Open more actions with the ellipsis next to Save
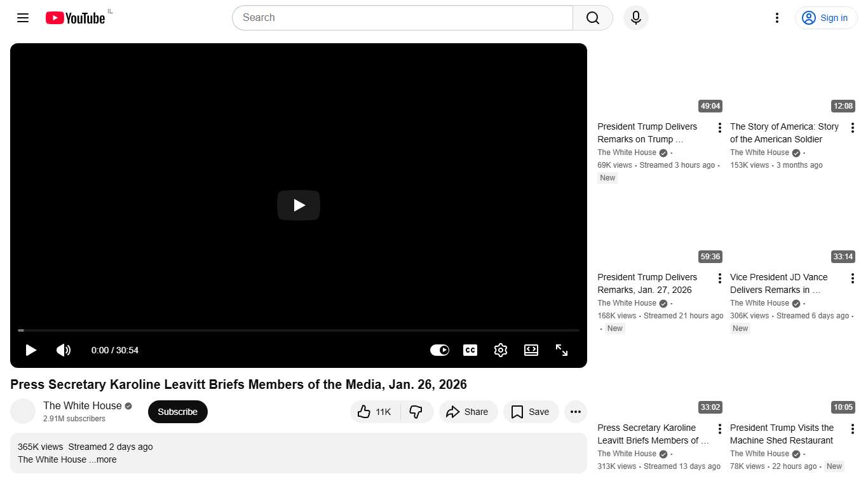This screenshot has height=488, width=868. (576, 412)
